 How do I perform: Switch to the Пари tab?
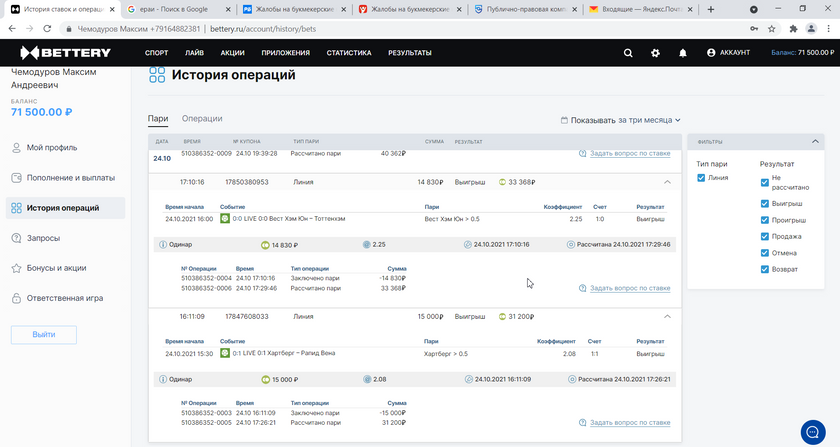[x=158, y=119]
